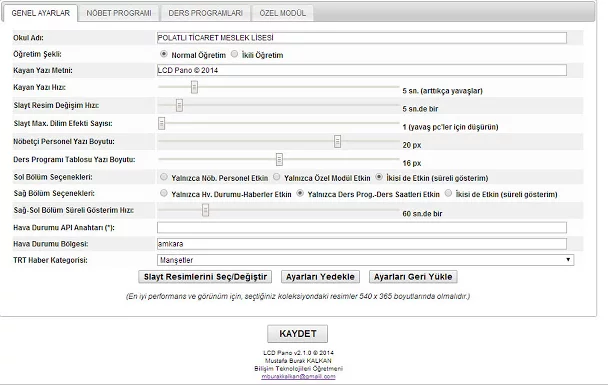Image resolution: width=608 pixels, height=385 pixels.
Task: Click the 'TRT Haber Kategorisi:' label
Action: tap(50, 260)
